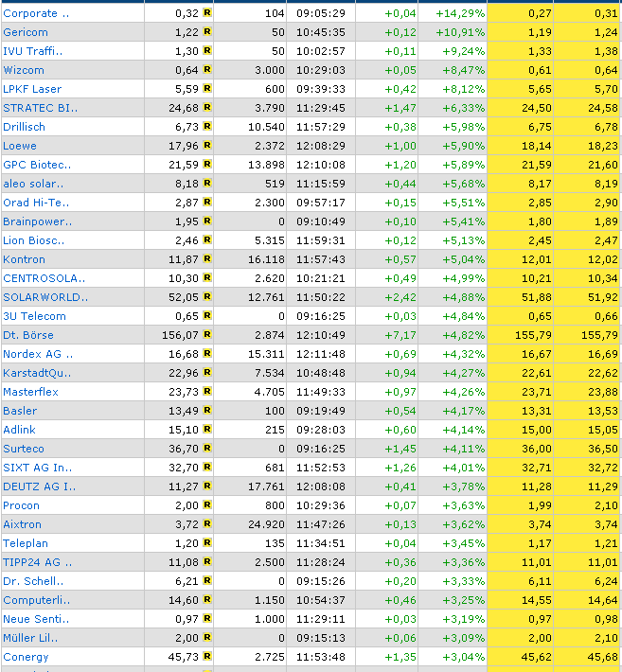Open the Drillisch stock link
The width and height of the screenshot is (622, 672).
[23, 127]
